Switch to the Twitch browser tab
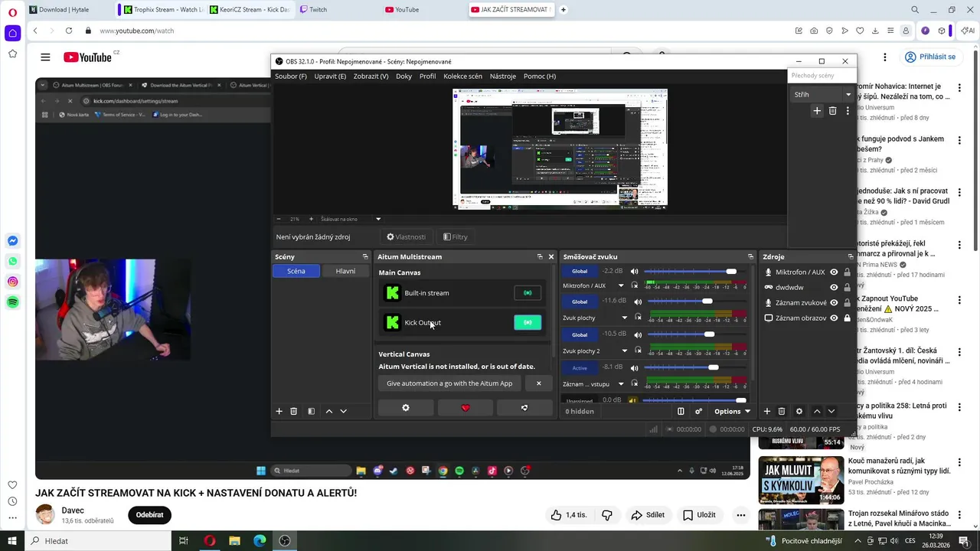Image resolution: width=980 pixels, height=551 pixels. (314, 9)
